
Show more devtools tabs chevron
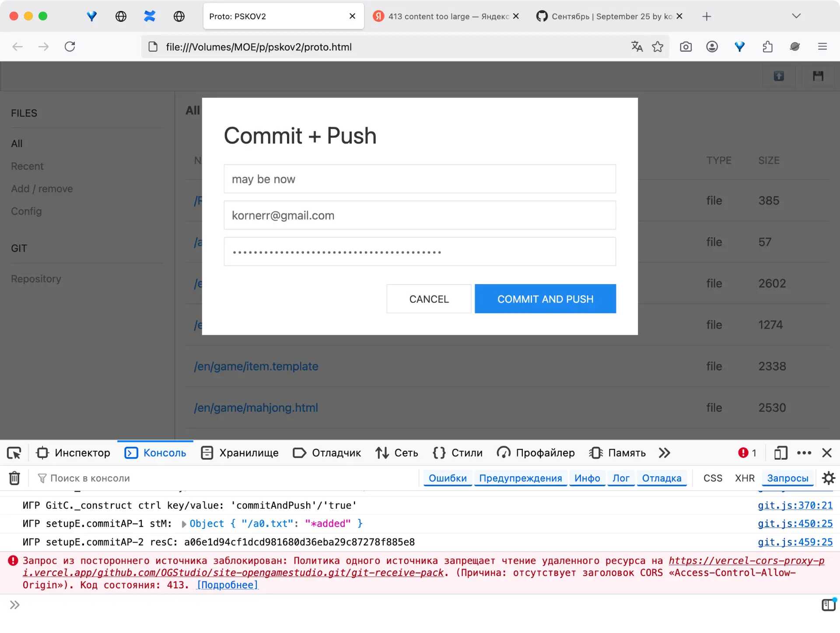pyautogui.click(x=664, y=453)
